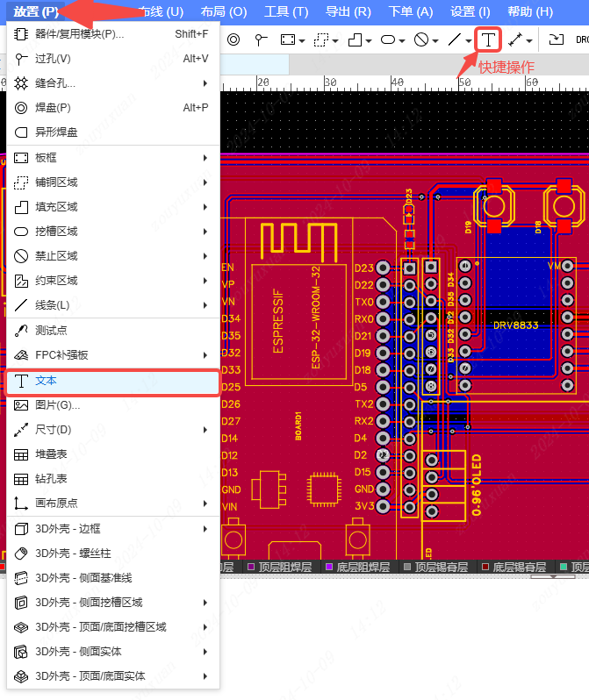Image resolution: width=589 pixels, height=700 pixels.
Task: Select the fill region tool in the toolbar
Action: tap(355, 39)
